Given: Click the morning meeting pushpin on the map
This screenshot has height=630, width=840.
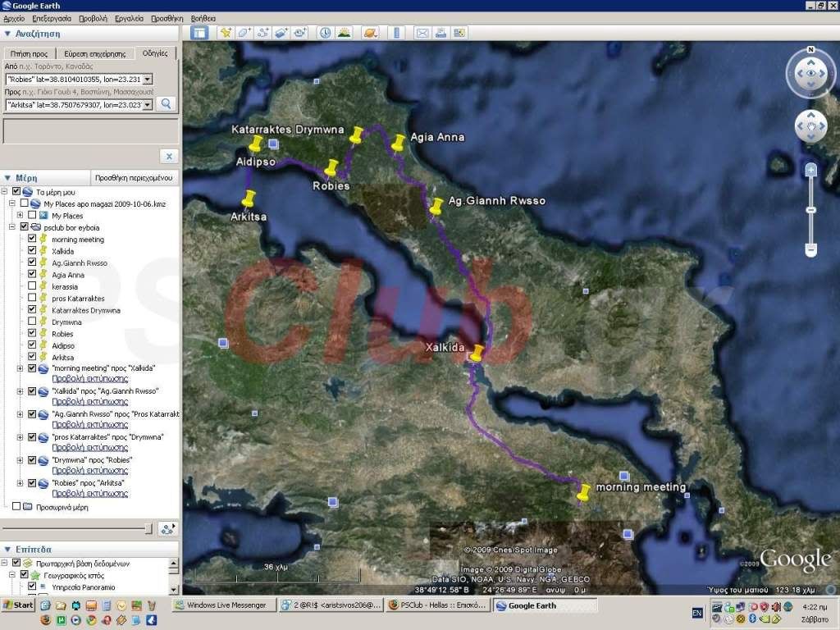Looking at the screenshot, I should pos(583,493).
